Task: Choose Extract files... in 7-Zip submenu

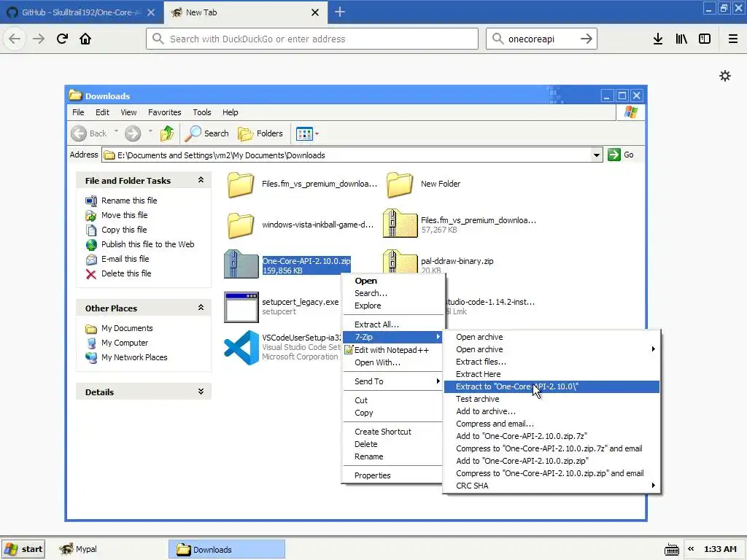Action: (x=551, y=362)
